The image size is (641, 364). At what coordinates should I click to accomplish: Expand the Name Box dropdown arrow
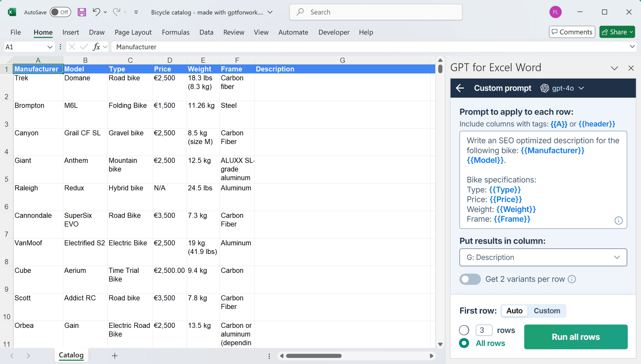coord(50,47)
